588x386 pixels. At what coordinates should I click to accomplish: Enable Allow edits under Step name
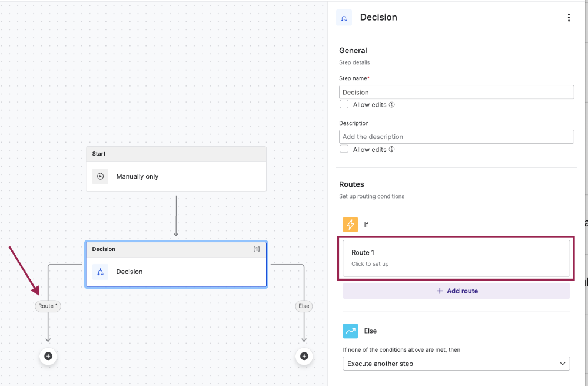point(344,104)
